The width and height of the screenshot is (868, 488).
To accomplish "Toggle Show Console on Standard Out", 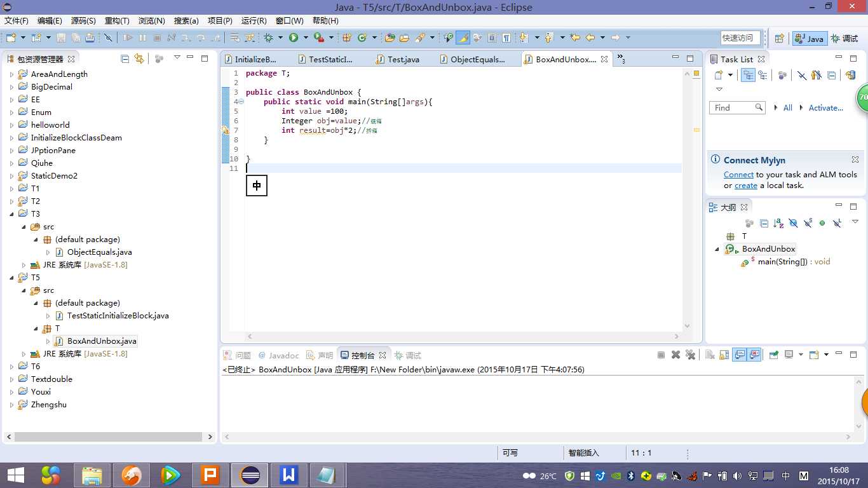I will click(x=739, y=355).
